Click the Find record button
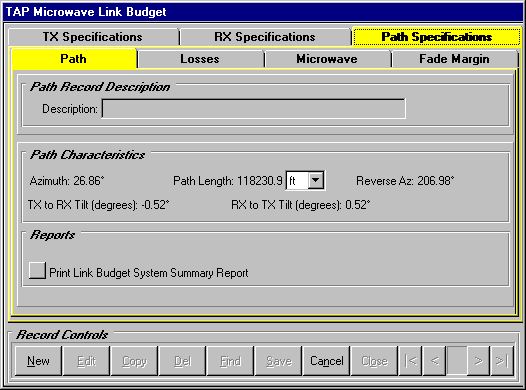 coord(230,361)
